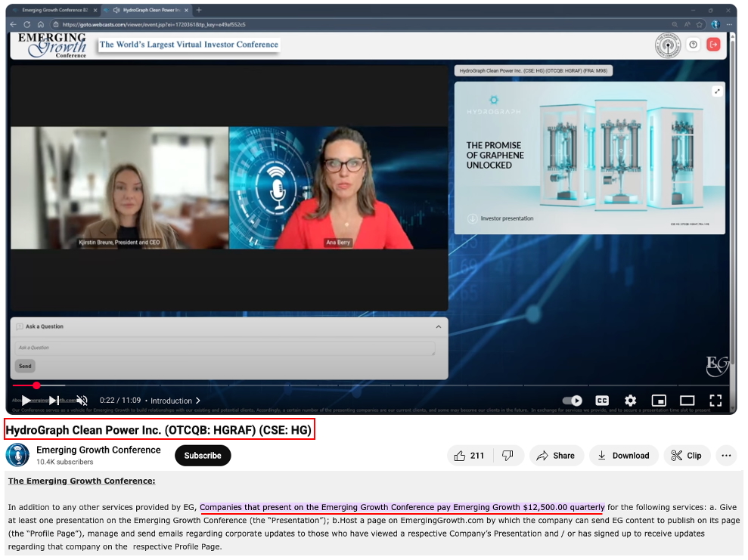Dislike this video

coord(507,456)
